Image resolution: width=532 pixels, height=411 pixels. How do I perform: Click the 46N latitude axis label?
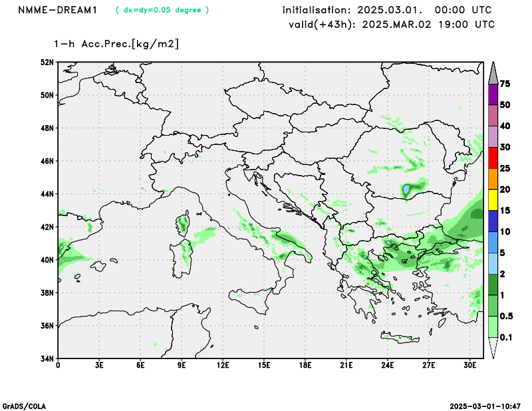coord(47,161)
